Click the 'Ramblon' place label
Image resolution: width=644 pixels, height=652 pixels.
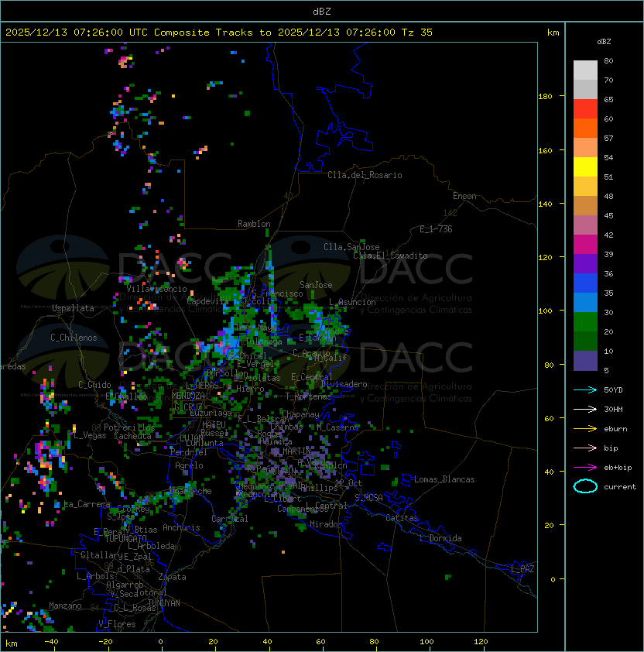254,224
